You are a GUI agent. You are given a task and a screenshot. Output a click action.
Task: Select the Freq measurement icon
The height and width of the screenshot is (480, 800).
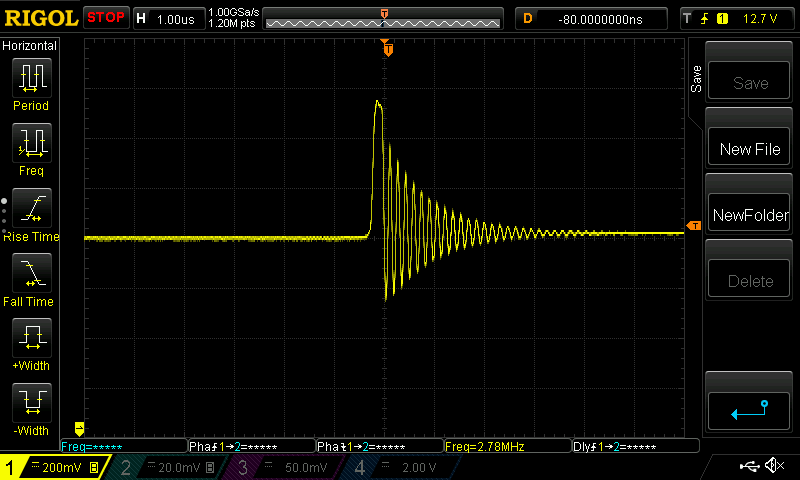pos(31,144)
